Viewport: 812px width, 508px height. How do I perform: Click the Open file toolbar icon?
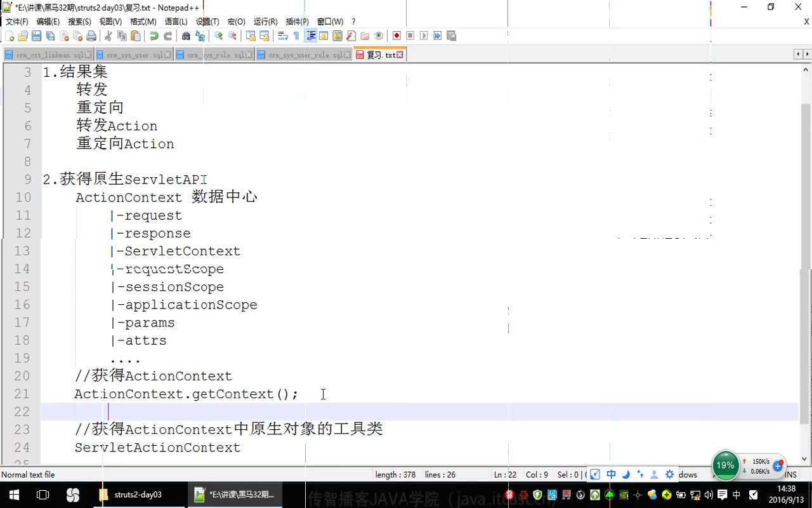[23, 36]
